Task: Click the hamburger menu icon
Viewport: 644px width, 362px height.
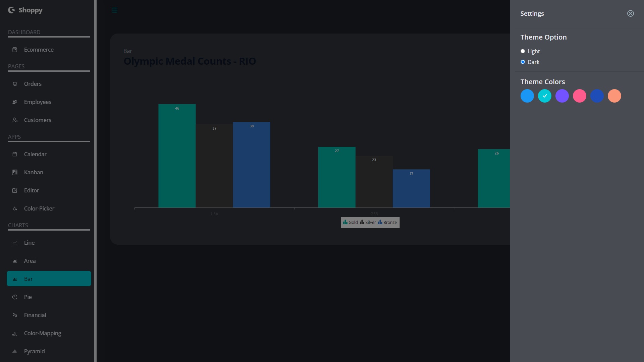Action: click(115, 10)
